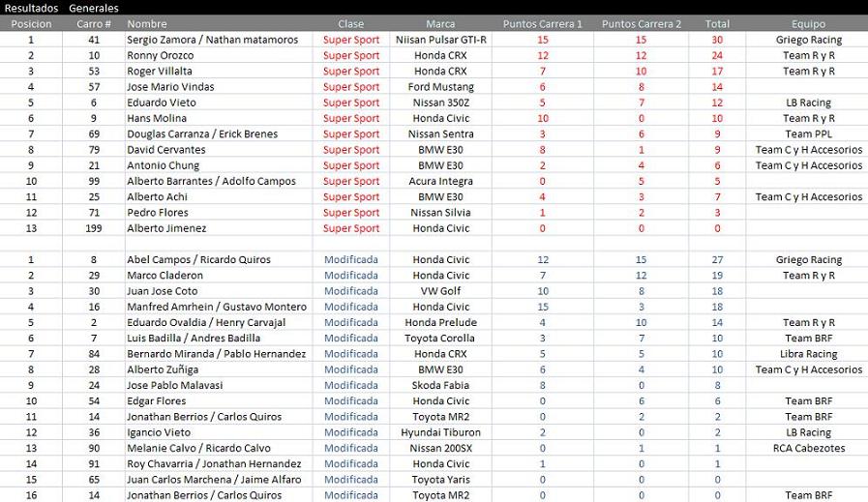Select the Skoda Fabia cell

click(441, 385)
